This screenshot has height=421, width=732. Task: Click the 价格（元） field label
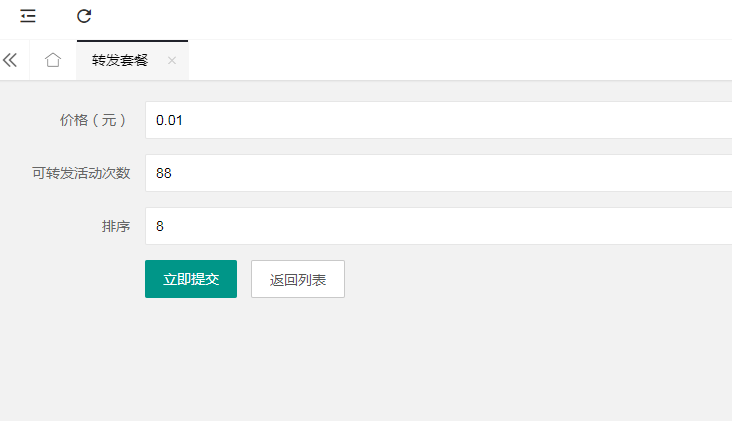tap(93, 120)
